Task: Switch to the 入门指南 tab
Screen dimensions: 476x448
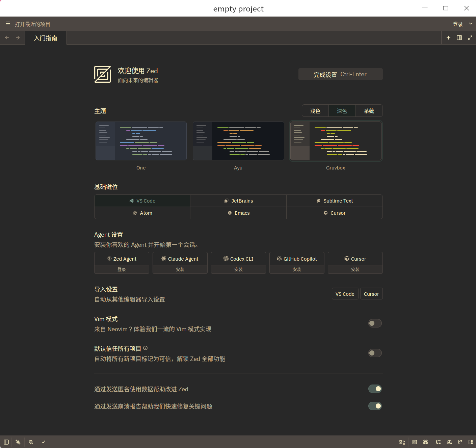Action: (46, 38)
